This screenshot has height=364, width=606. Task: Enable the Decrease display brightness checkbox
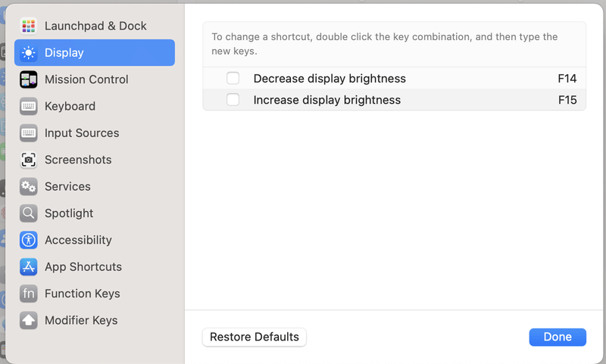[233, 79]
